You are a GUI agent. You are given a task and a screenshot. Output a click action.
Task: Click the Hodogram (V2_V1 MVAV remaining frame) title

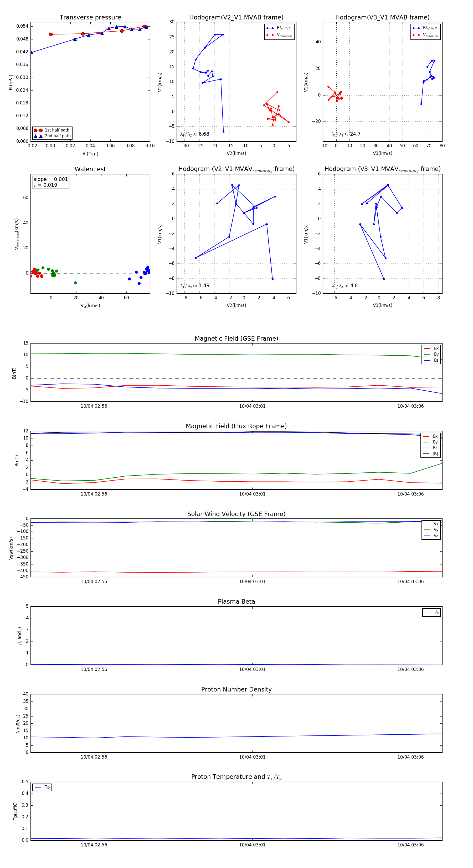point(236,169)
